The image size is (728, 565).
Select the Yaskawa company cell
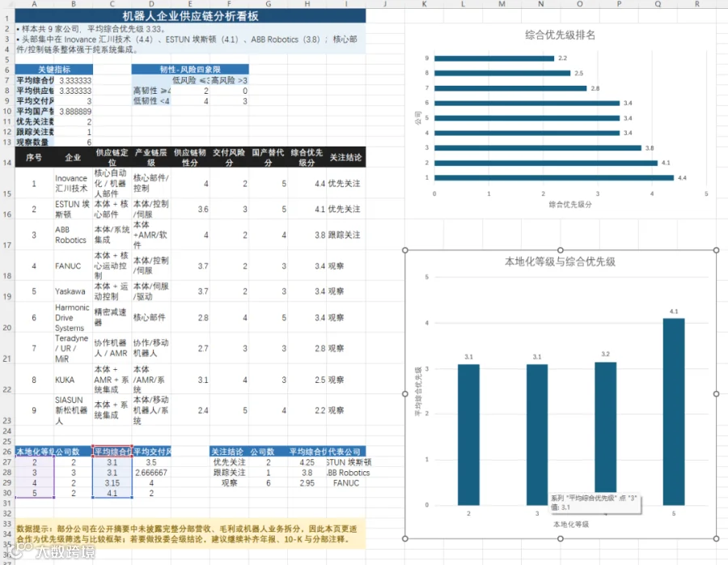[x=74, y=291]
